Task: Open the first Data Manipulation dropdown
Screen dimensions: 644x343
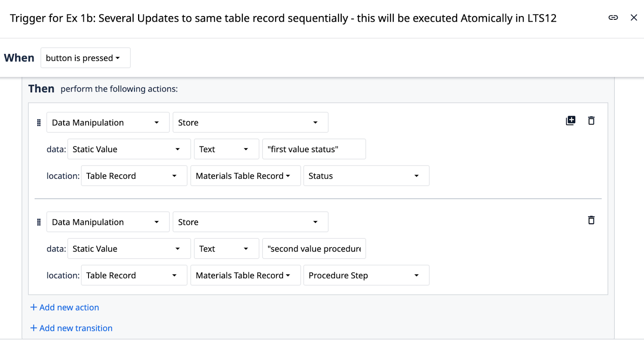Action: 108,123
